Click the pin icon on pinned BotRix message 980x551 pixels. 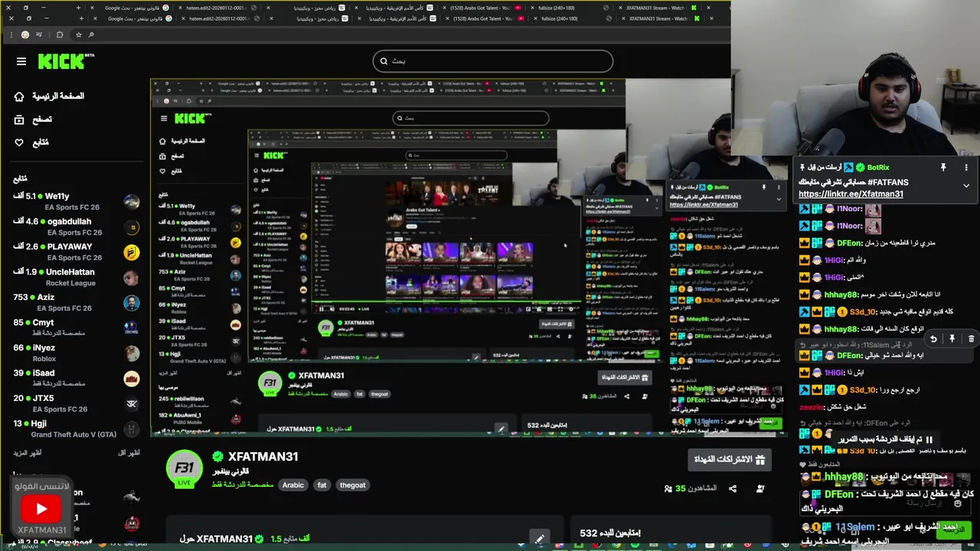pos(943,168)
